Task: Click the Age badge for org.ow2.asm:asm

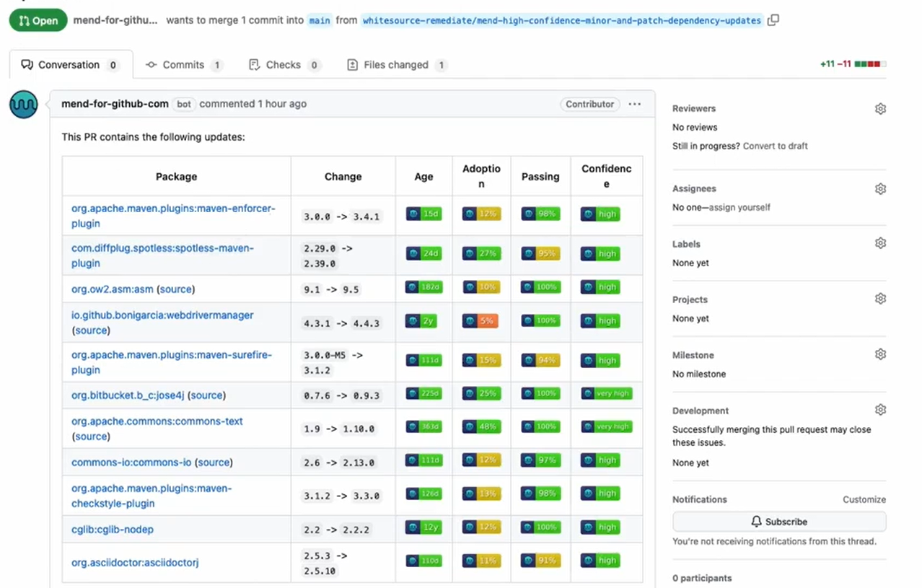Action: pos(423,287)
